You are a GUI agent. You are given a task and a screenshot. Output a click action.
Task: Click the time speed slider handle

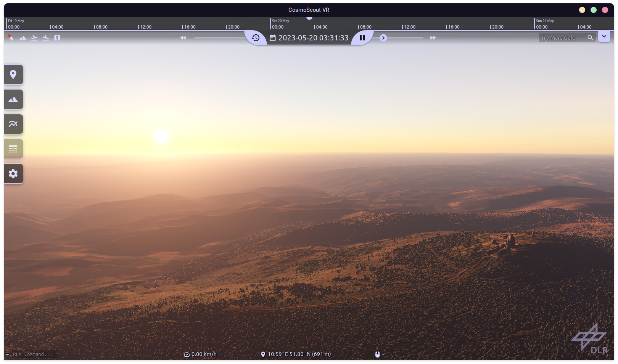coord(383,38)
